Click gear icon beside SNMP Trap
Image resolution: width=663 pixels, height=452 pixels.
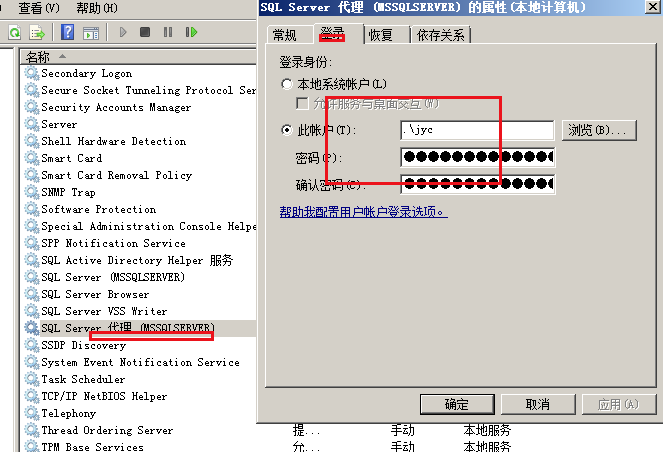pos(32,192)
